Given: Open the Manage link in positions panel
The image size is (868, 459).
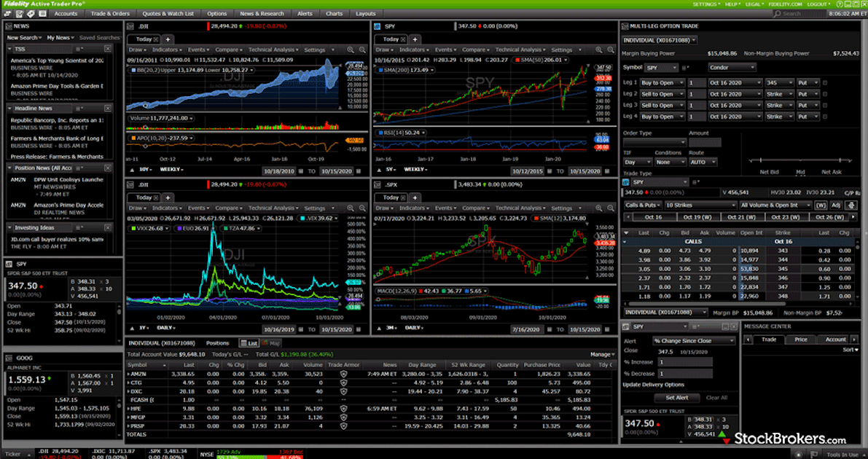Looking at the screenshot, I should click(x=602, y=354).
